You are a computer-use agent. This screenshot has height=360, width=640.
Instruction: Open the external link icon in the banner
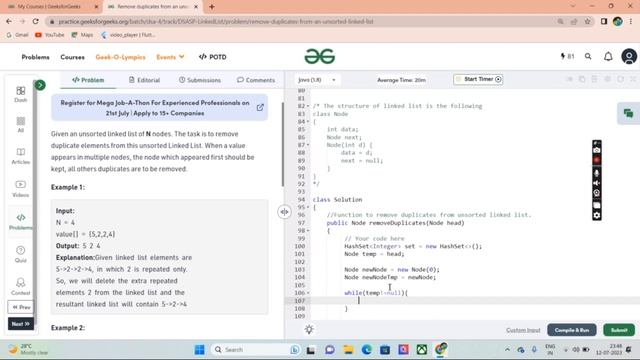(260, 108)
